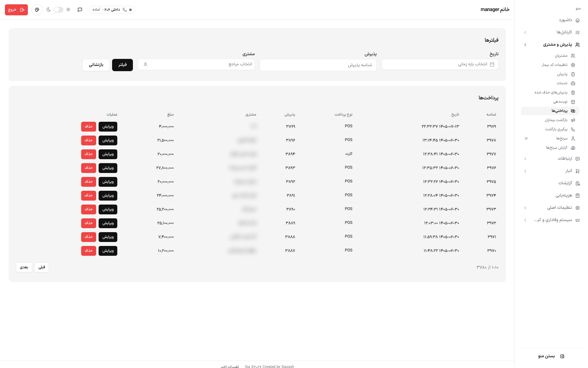The image size is (588, 368).
Task: Open the پرداختی‌ها menu item
Action: click(x=550, y=111)
